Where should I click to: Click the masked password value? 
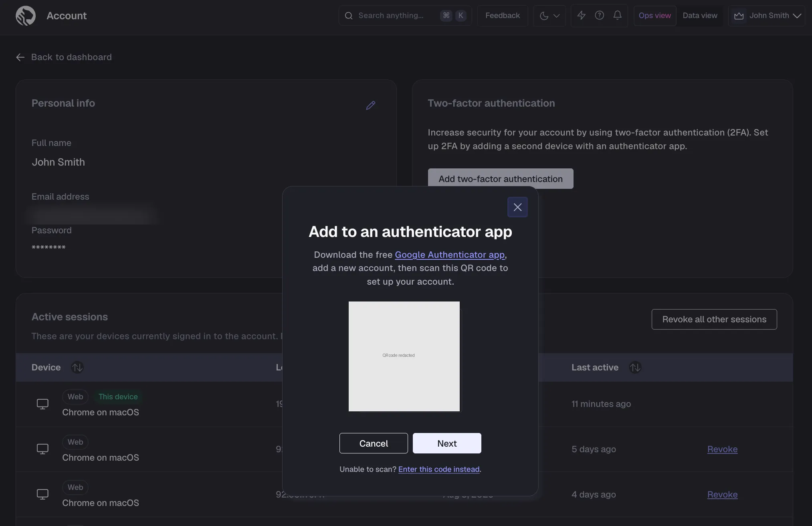coord(48,248)
